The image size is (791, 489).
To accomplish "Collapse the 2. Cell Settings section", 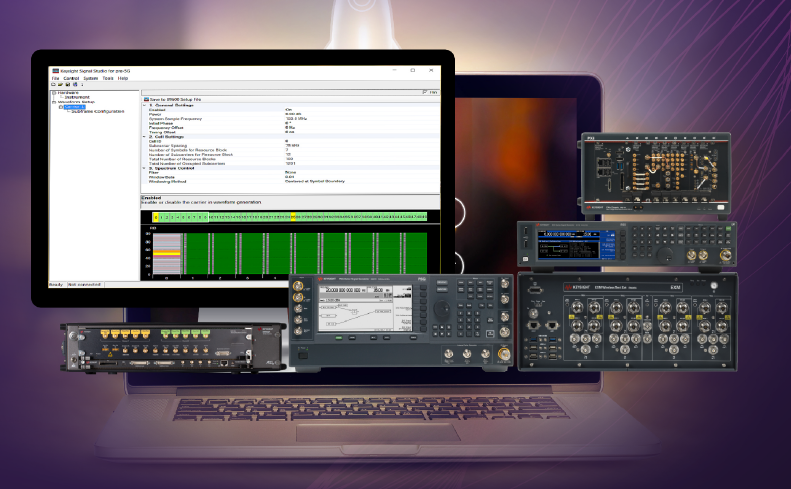I will coord(144,136).
